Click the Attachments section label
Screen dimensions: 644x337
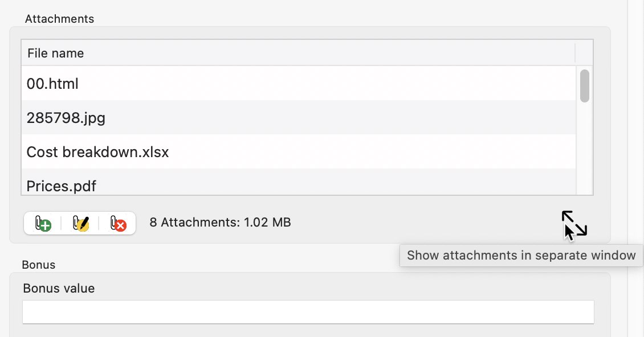pos(59,19)
